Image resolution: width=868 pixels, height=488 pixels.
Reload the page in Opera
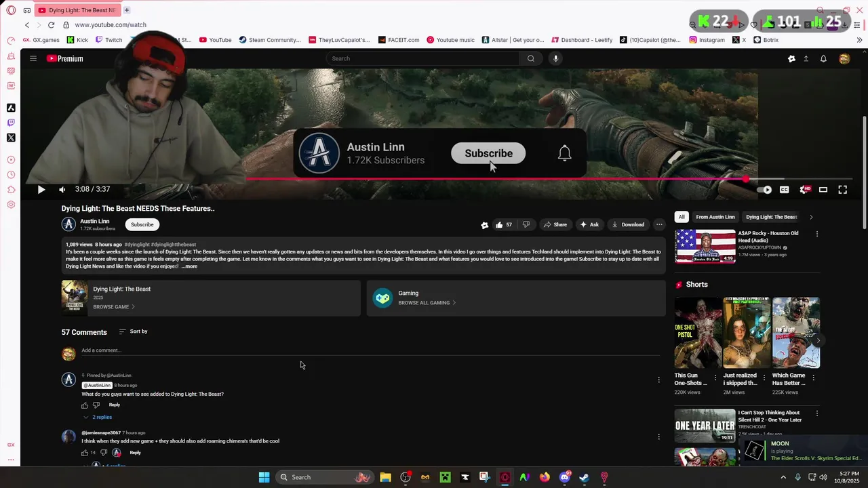tap(51, 25)
